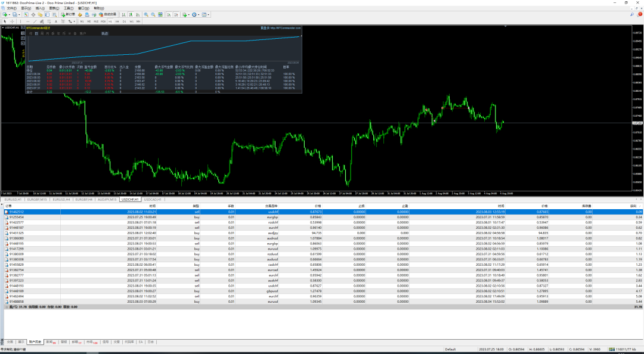Open the periodicity clock dropdown

[x=194, y=14]
